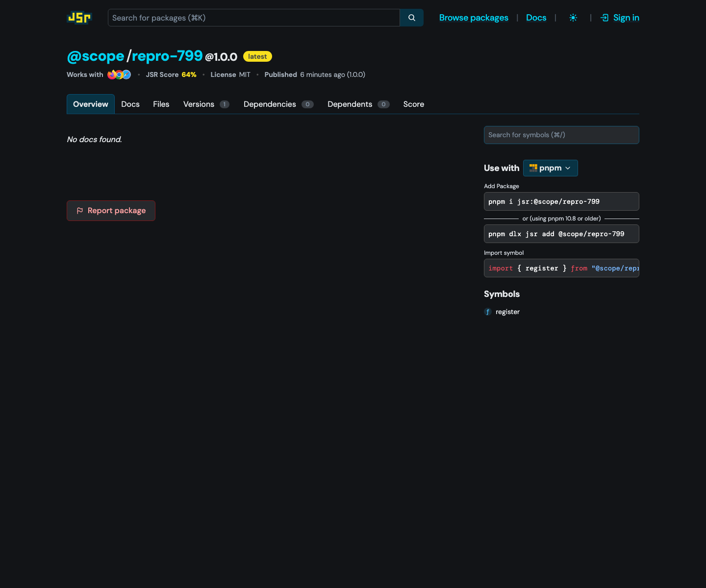Click the Sign in arrow icon
This screenshot has height=588, width=706.
pos(605,18)
